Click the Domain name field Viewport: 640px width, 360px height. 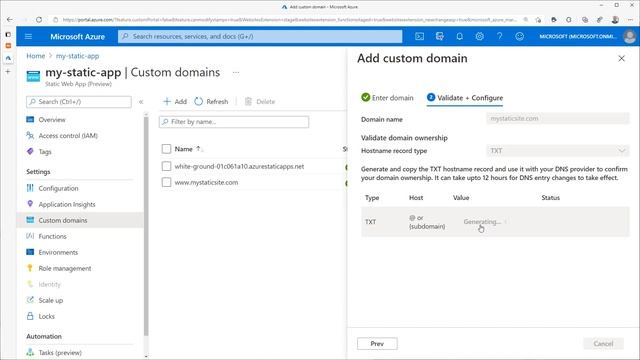coord(558,118)
